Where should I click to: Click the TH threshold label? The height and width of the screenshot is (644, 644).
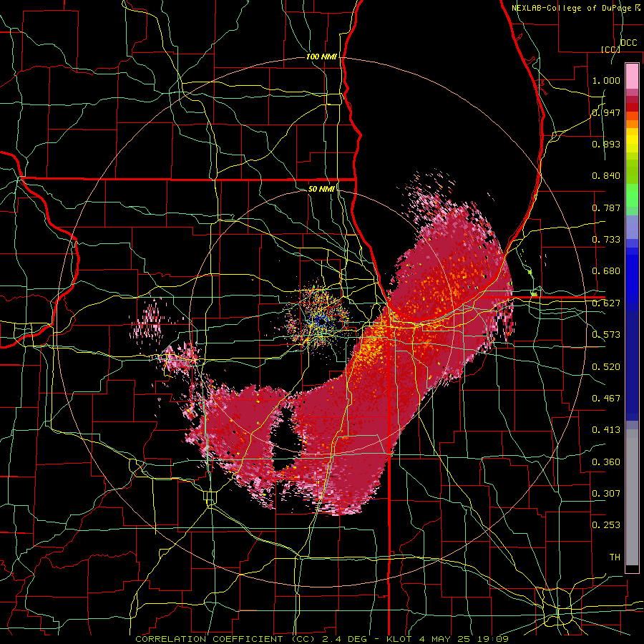[615, 557]
